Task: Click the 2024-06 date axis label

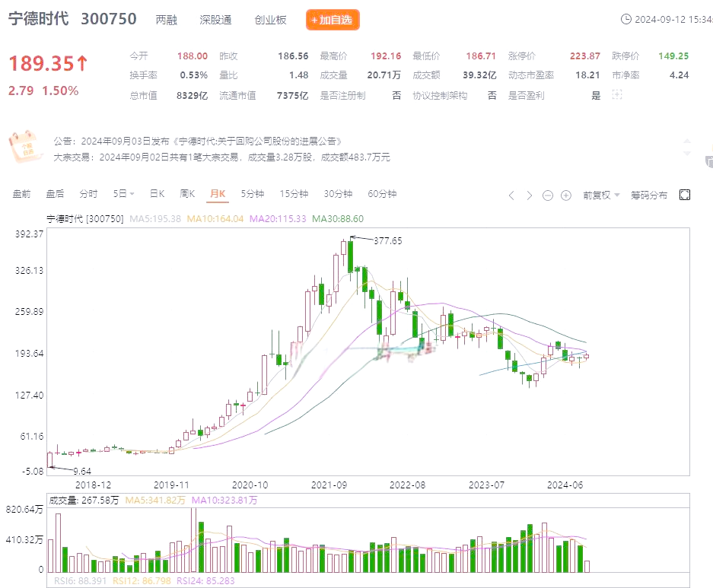Action: [565, 485]
